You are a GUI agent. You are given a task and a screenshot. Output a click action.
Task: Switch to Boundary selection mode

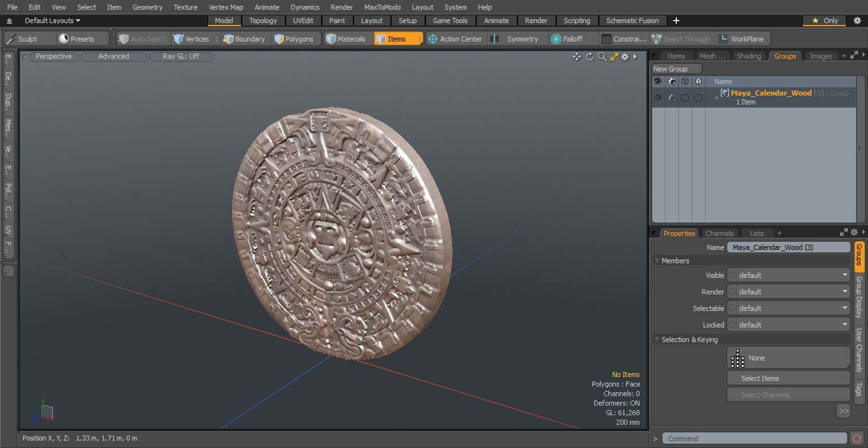pyautogui.click(x=244, y=39)
